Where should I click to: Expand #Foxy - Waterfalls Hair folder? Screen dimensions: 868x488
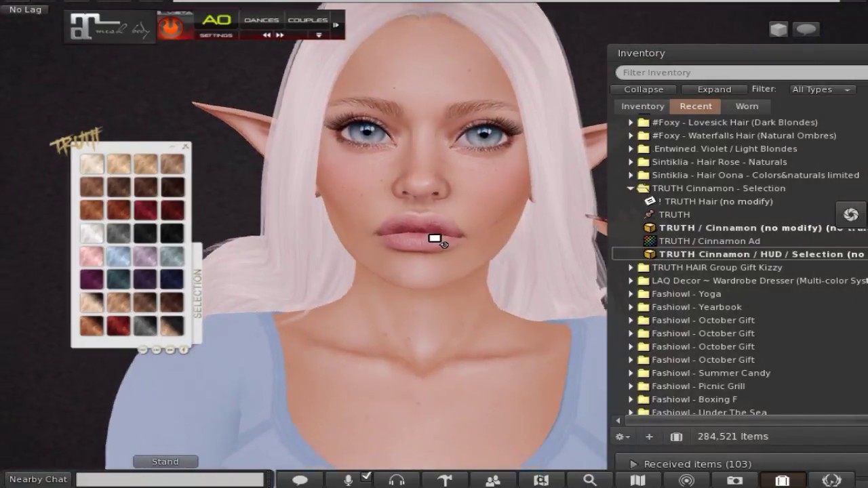point(631,136)
